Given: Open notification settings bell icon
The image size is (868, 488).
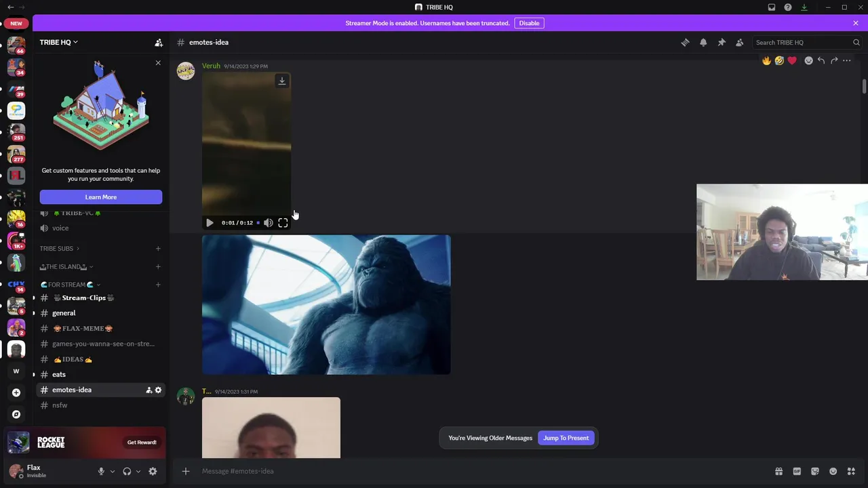Looking at the screenshot, I should 703,42.
